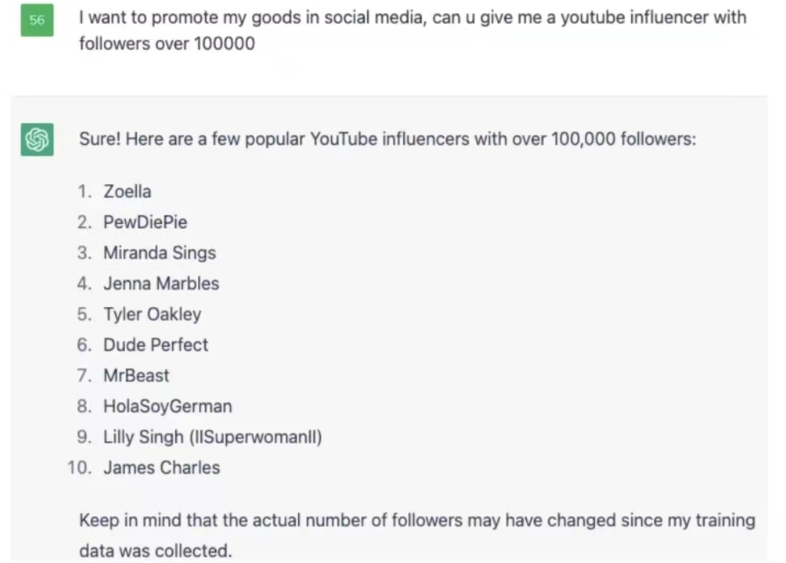The height and width of the screenshot is (563, 786).
Task: Click Lilly Singh (IISuperwomanII) entry
Action: click(x=212, y=437)
